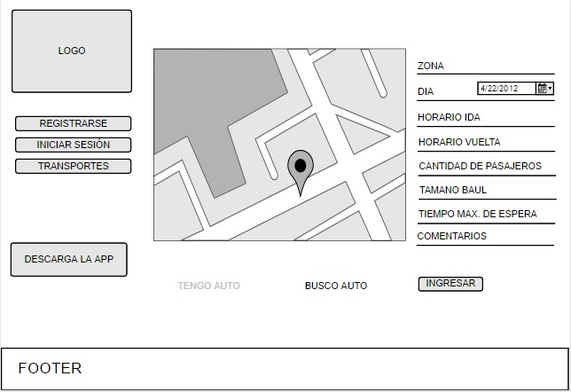Select the ZONA input field

485,67
